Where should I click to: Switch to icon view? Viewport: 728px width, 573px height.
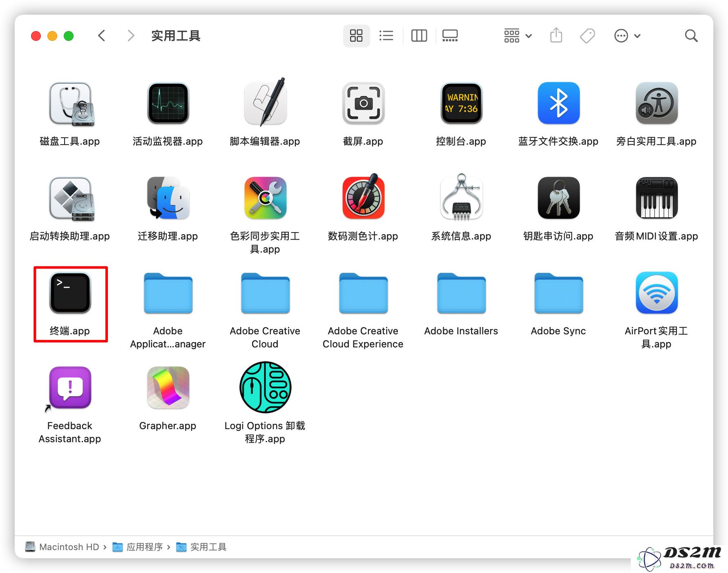356,36
